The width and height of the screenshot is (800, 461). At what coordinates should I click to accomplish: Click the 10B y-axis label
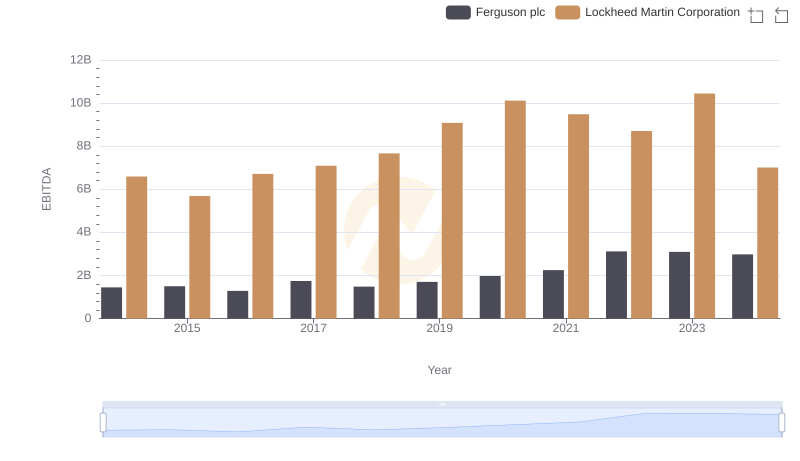click(81, 103)
